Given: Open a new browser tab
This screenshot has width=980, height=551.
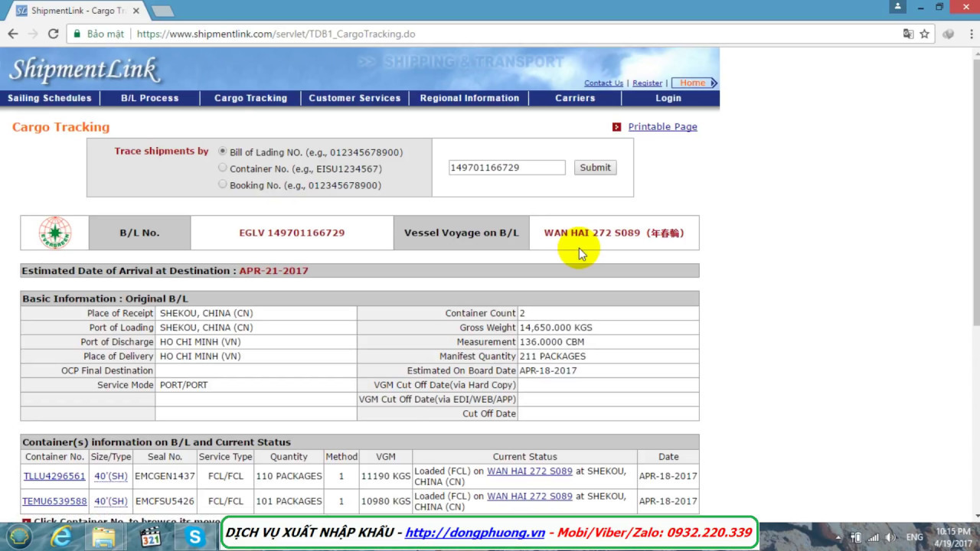Looking at the screenshot, I should point(162,11).
